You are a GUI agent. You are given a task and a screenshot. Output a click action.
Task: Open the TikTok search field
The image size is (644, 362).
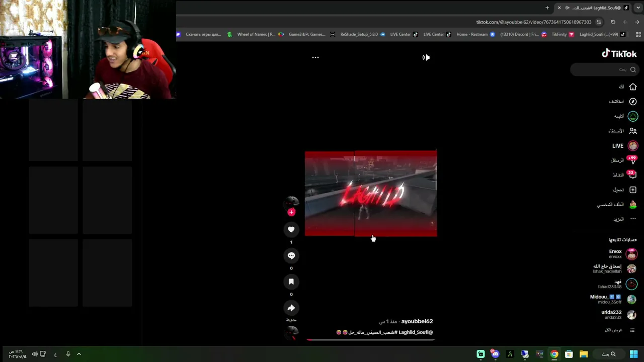pyautogui.click(x=604, y=69)
